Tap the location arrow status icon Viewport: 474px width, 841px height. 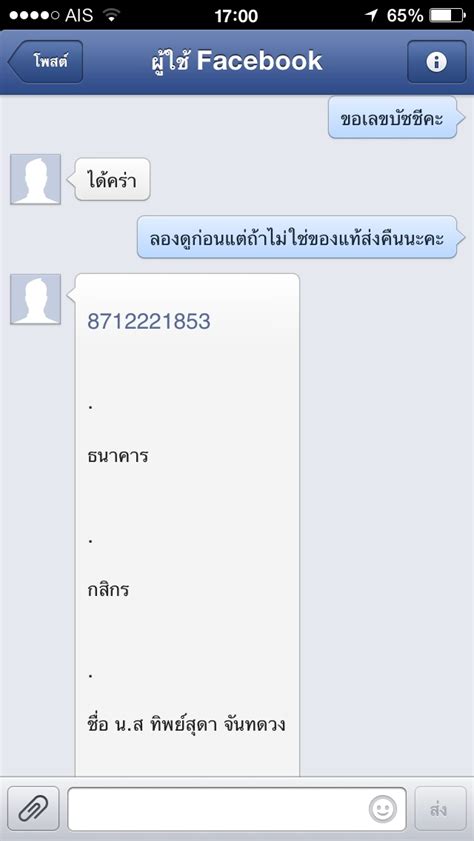tap(372, 16)
